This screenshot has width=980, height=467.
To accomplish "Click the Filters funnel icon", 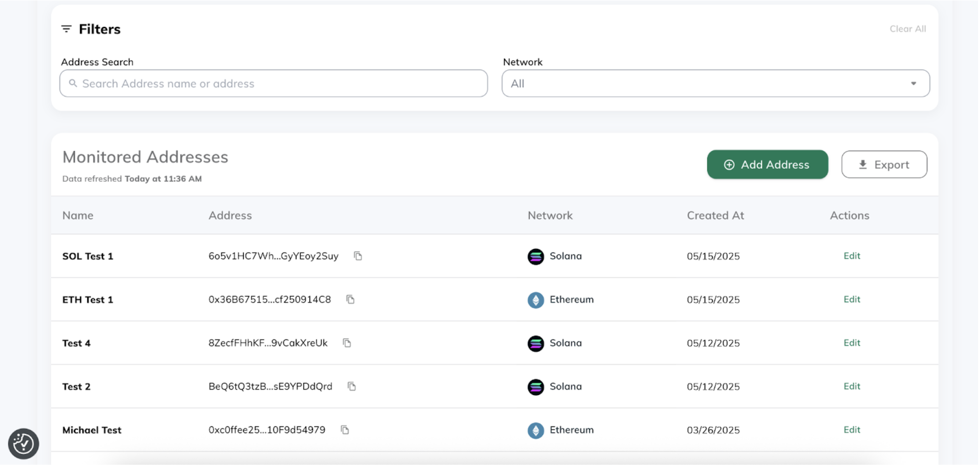I will [x=67, y=29].
